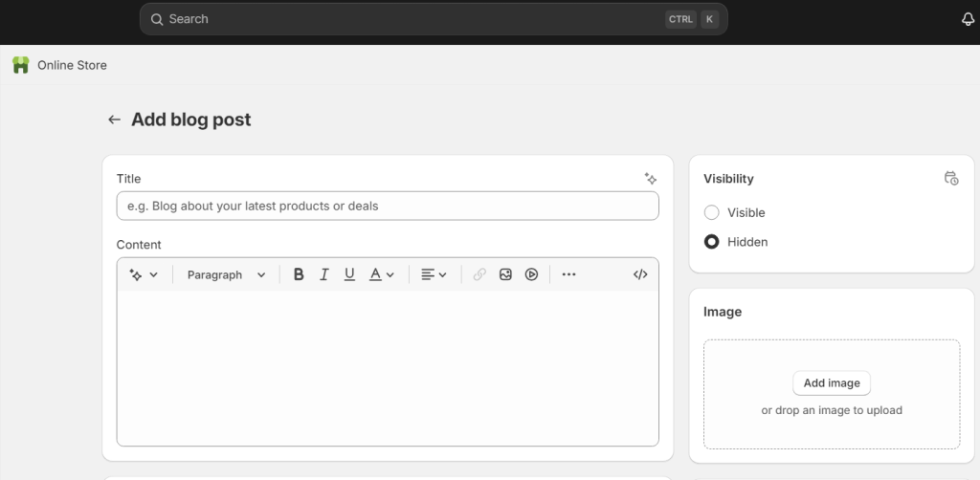
Task: Open the notifications bell
Action: (x=968, y=19)
